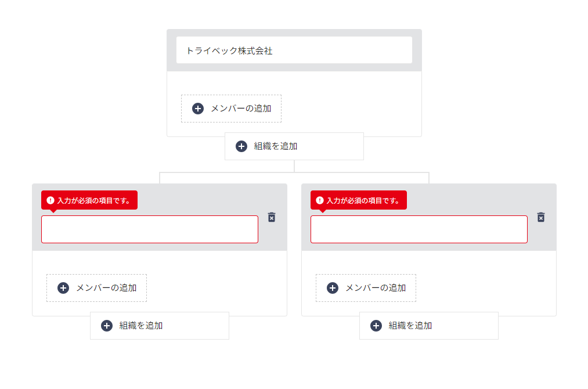Click plus icon in left card's メンバーの追加
This screenshot has height=389, width=588.
(x=63, y=288)
